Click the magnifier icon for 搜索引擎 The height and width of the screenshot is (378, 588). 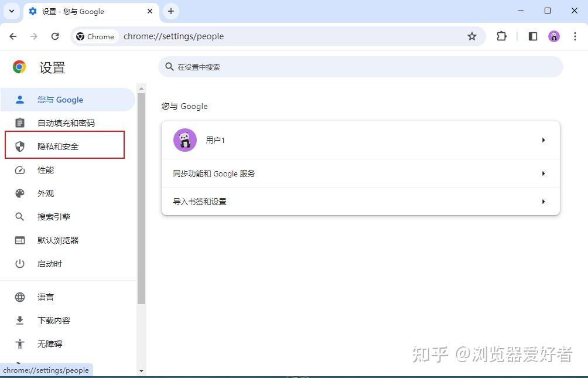pos(20,217)
